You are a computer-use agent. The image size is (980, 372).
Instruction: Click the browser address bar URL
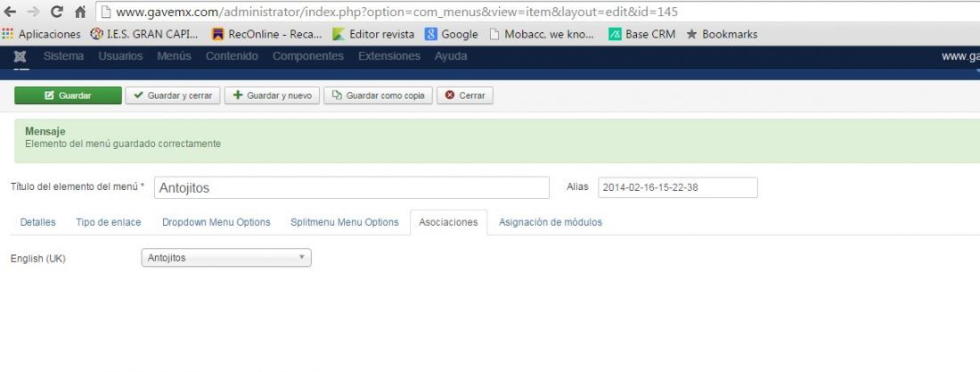pos(396,12)
